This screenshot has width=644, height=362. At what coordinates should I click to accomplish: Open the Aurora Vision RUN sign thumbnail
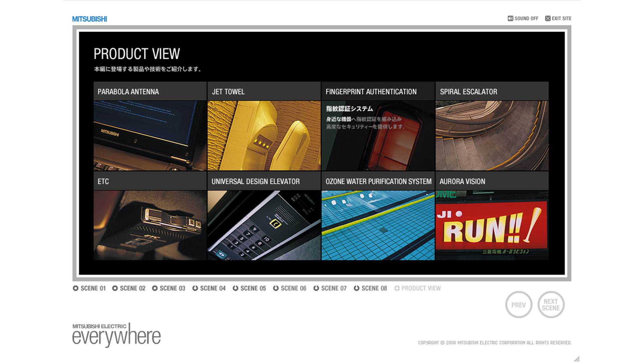[492, 225]
